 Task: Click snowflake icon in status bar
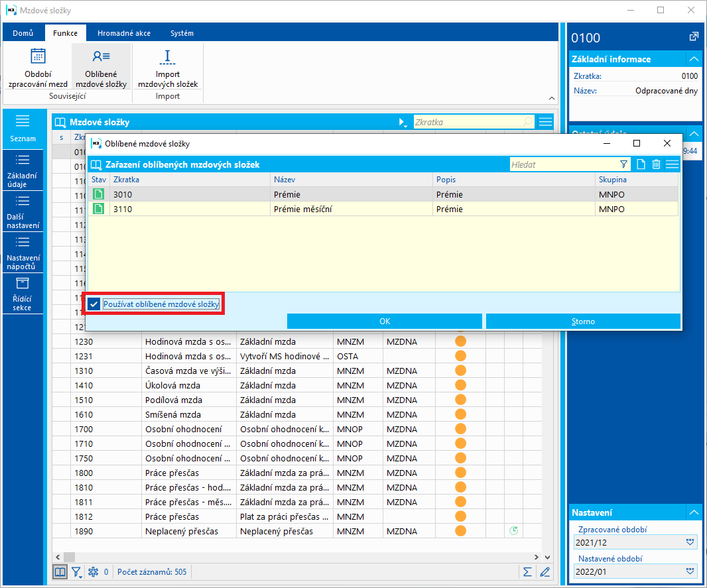[94, 572]
